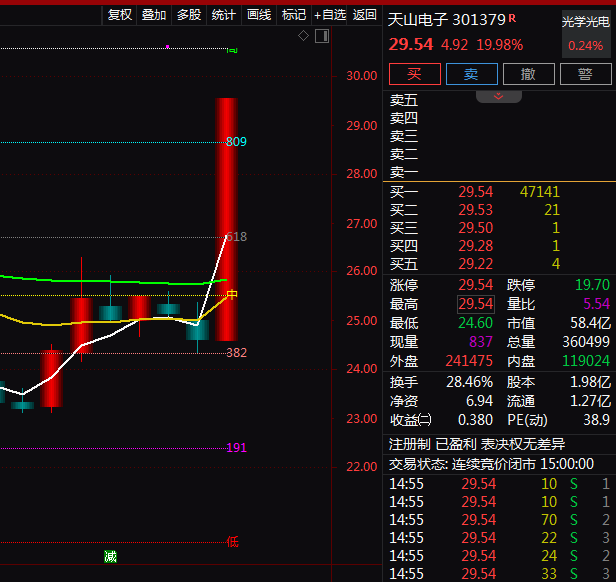The width and height of the screenshot is (616, 582).
Task: Open 多股 multi-stock view
Action: click(189, 15)
